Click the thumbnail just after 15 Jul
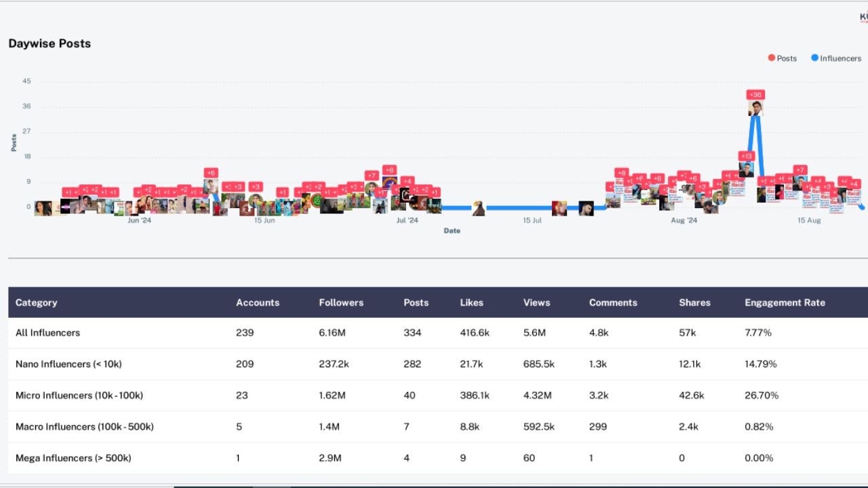This screenshot has width=868, height=488. coord(559,208)
